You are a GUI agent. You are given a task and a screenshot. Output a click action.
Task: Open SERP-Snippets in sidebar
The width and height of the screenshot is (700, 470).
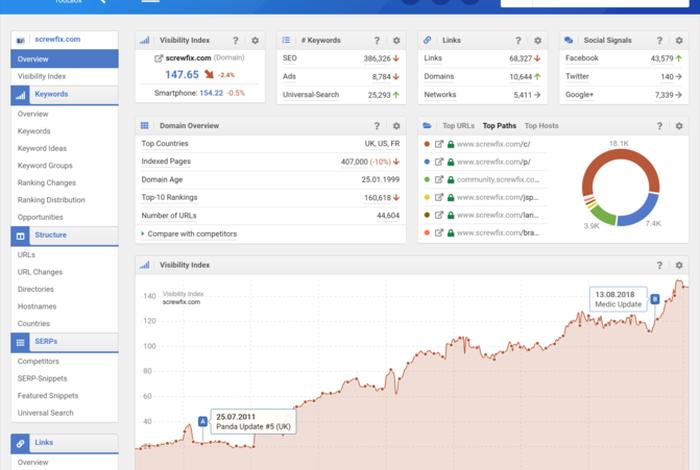pyautogui.click(x=42, y=378)
